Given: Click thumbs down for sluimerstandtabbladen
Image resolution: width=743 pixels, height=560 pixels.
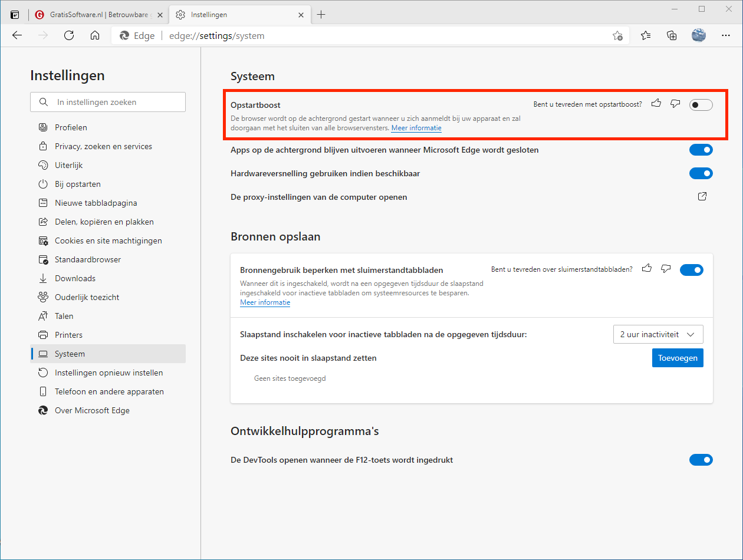Looking at the screenshot, I should point(666,269).
